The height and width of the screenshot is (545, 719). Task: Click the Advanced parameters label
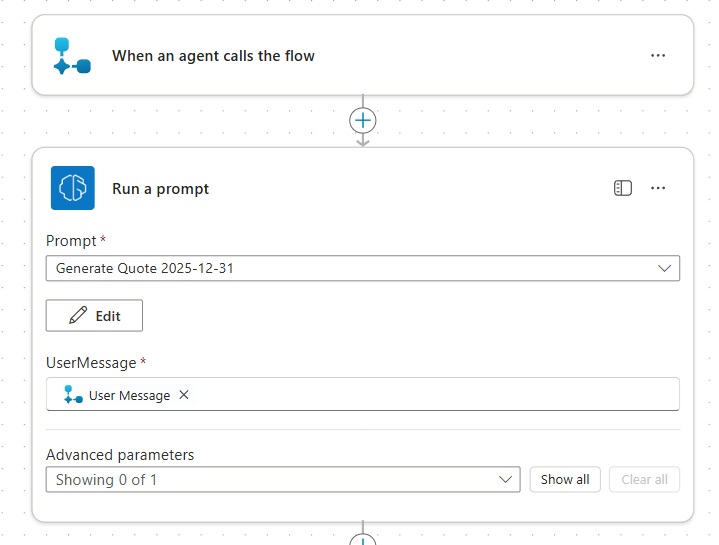point(120,455)
